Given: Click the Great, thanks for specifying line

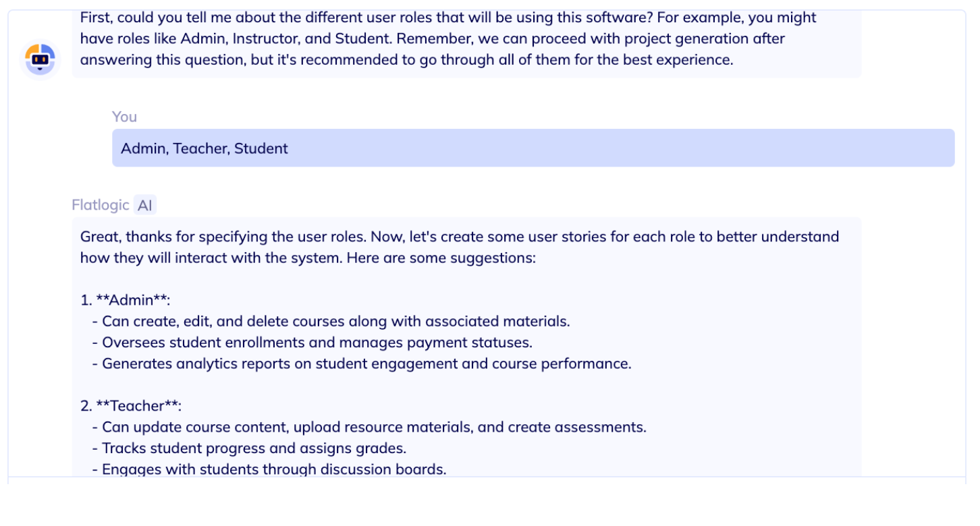Looking at the screenshot, I should pyautogui.click(x=460, y=237).
